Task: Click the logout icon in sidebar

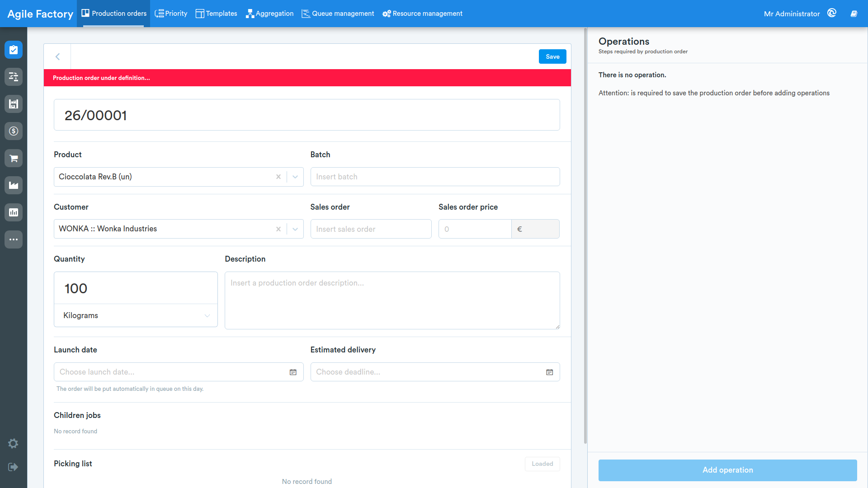Action: pos(13,467)
